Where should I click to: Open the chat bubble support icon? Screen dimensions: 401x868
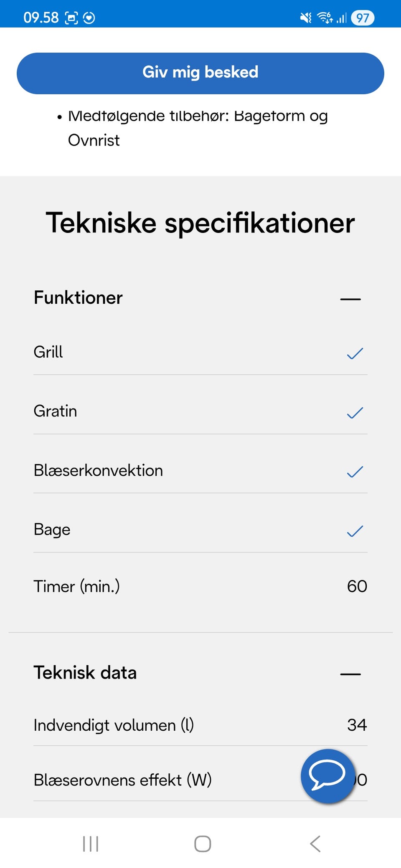coord(328,776)
